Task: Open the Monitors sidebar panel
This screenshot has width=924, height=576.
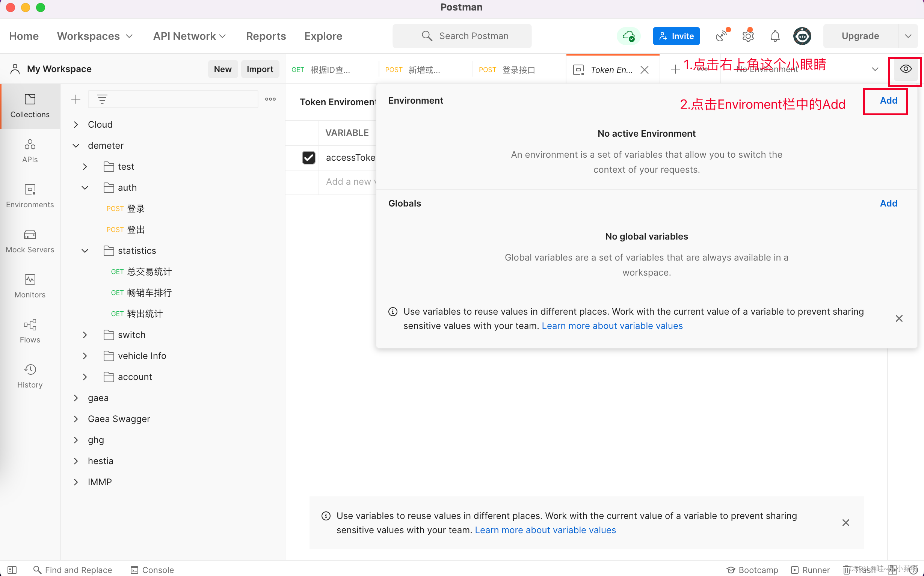Action: (x=30, y=286)
